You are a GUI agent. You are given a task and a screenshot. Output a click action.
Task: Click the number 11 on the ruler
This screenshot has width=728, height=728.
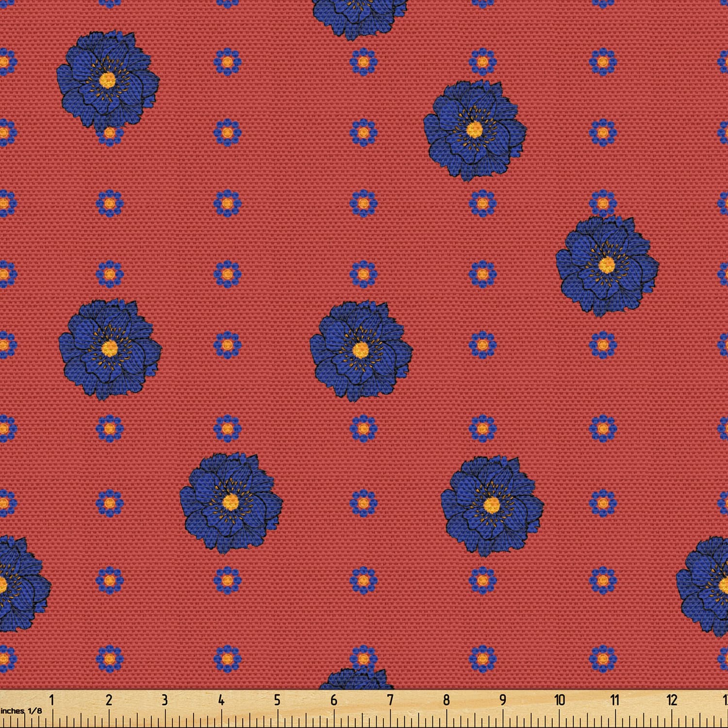coord(615,700)
